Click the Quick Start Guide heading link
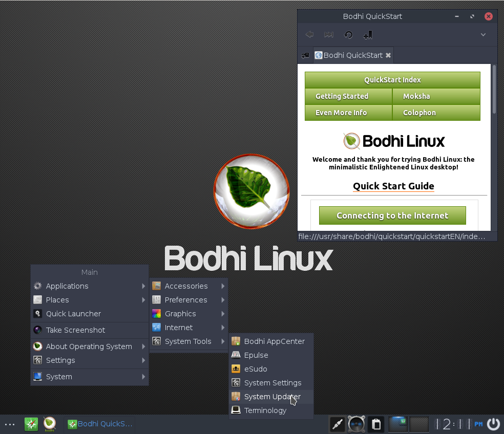Screen dimensions: 504x434 [393, 186]
